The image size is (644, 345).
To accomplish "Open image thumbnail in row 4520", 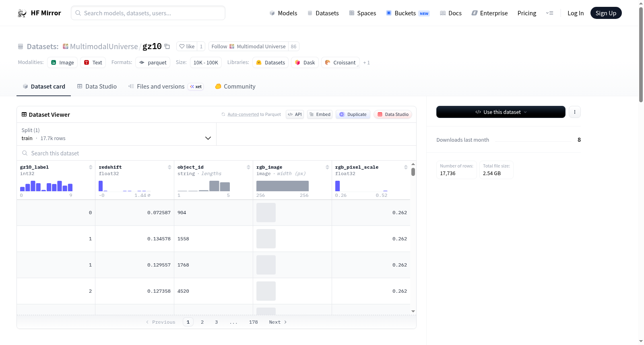I will point(266,291).
